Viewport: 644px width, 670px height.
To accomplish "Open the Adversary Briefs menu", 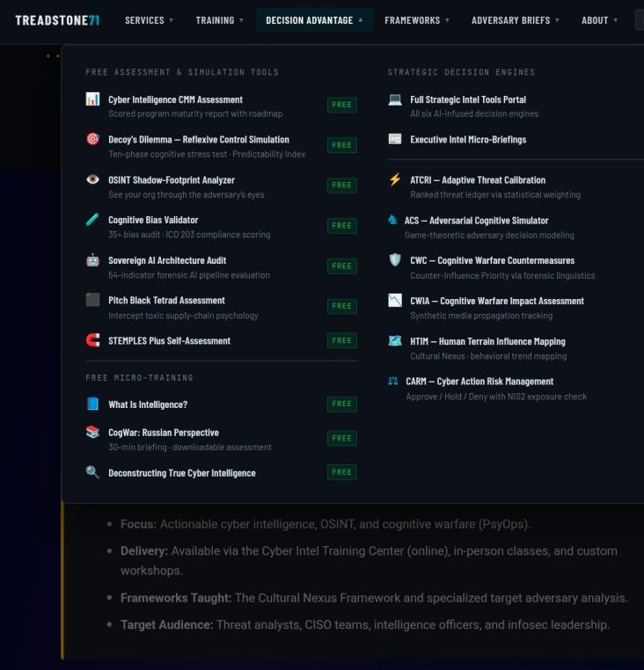I will [516, 20].
